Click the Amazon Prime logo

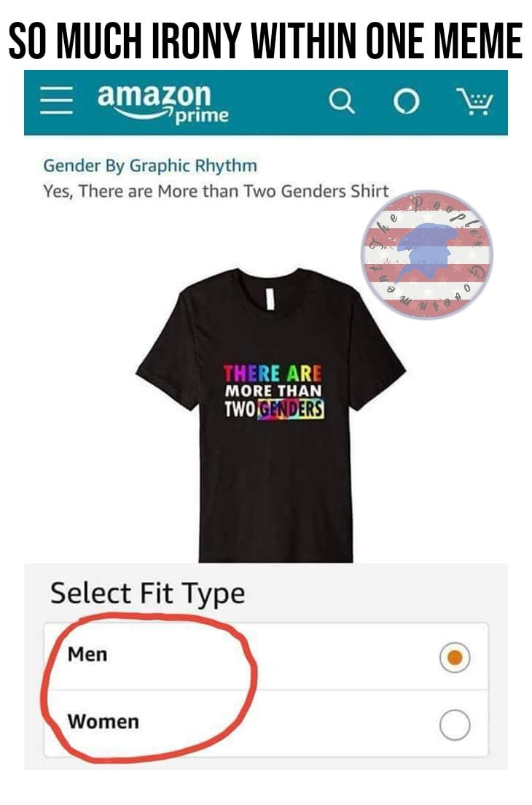pos(163,103)
